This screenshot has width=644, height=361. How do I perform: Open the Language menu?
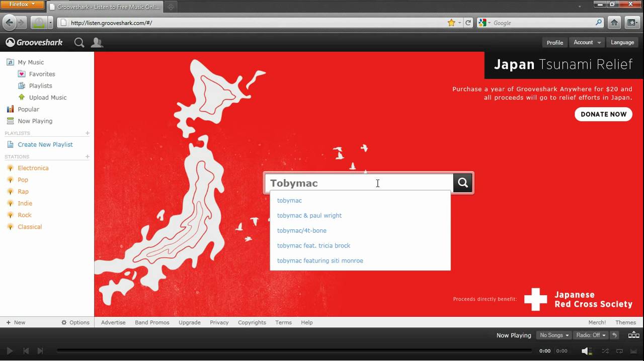tap(622, 43)
